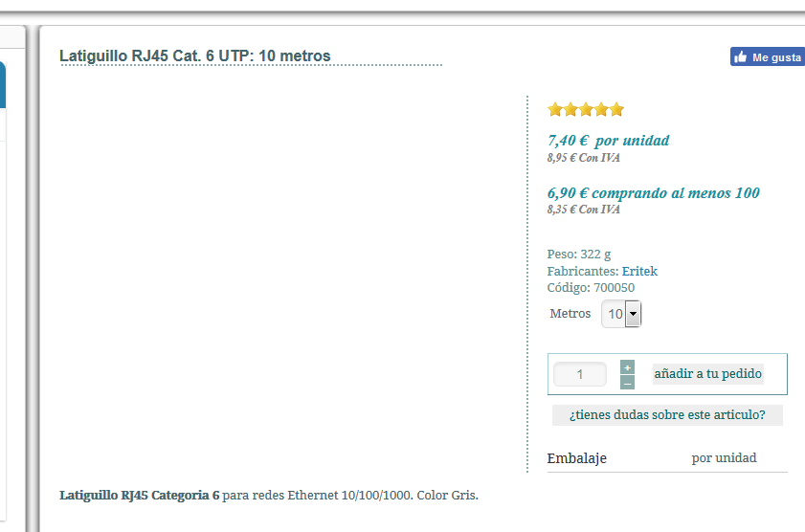Click the Facebook Me gusta thumbs-up button
805x532 pixels.
click(767, 57)
